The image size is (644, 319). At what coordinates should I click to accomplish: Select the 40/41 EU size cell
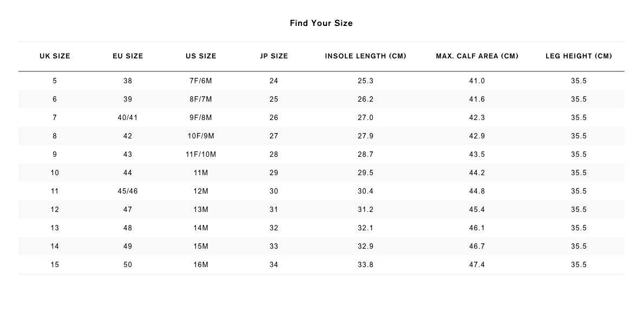pos(128,118)
